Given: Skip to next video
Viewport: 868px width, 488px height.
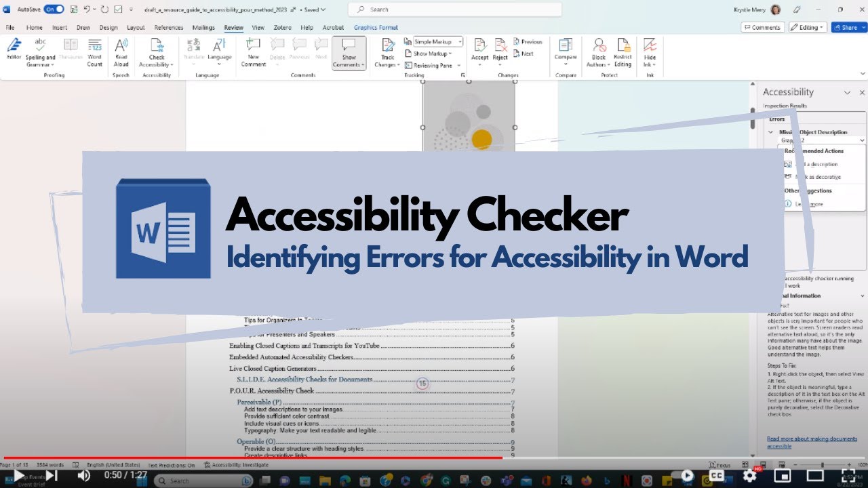Looking at the screenshot, I should pos(52,476).
